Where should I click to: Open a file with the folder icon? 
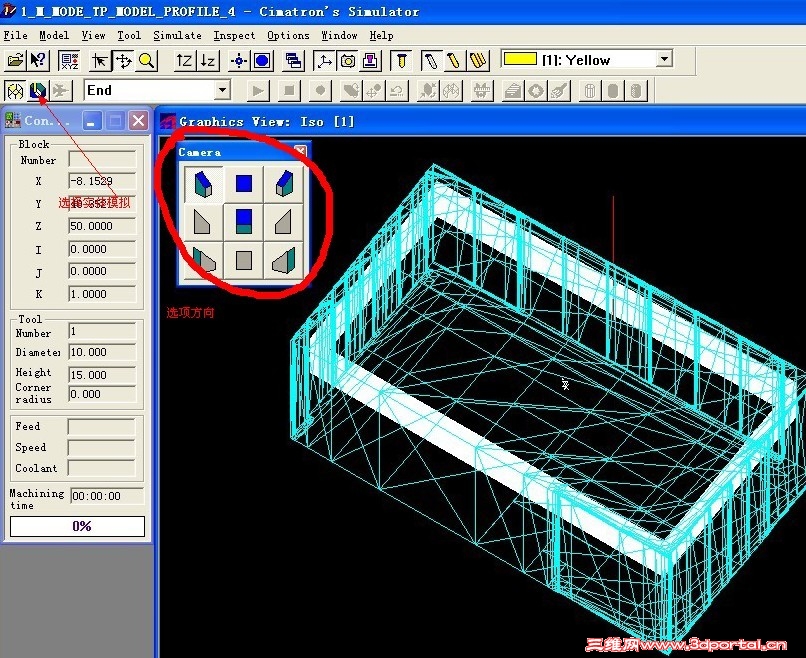click(x=15, y=61)
